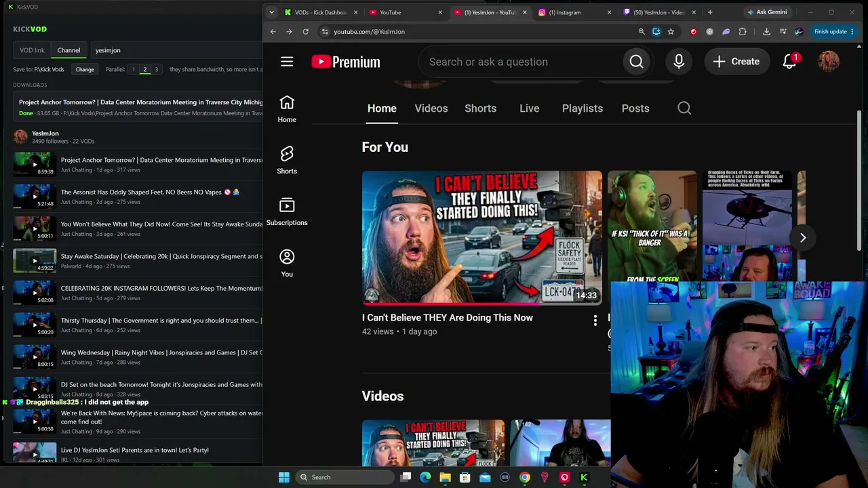The image size is (868, 488).
Task: Click the YouTube search magnifier button
Action: [x=636, y=62]
